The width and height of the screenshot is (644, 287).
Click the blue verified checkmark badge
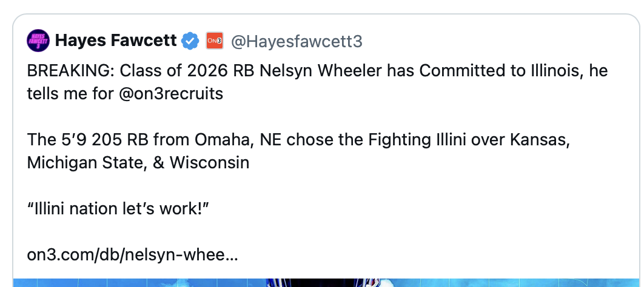coord(189,41)
